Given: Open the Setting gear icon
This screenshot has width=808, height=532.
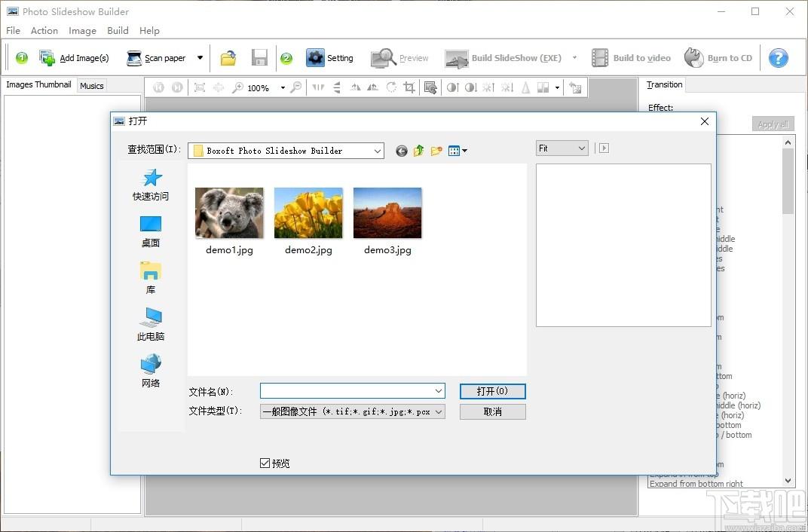Looking at the screenshot, I should click(x=315, y=58).
